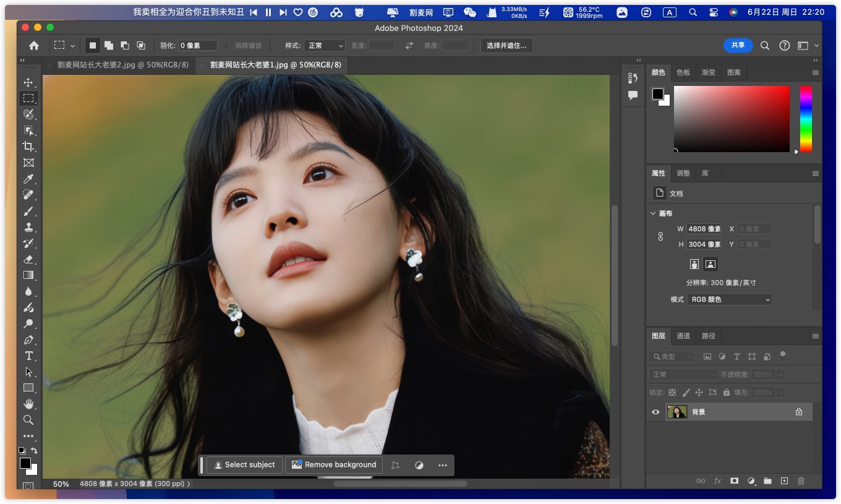
Task: Select the Brush tool
Action: [x=28, y=211]
